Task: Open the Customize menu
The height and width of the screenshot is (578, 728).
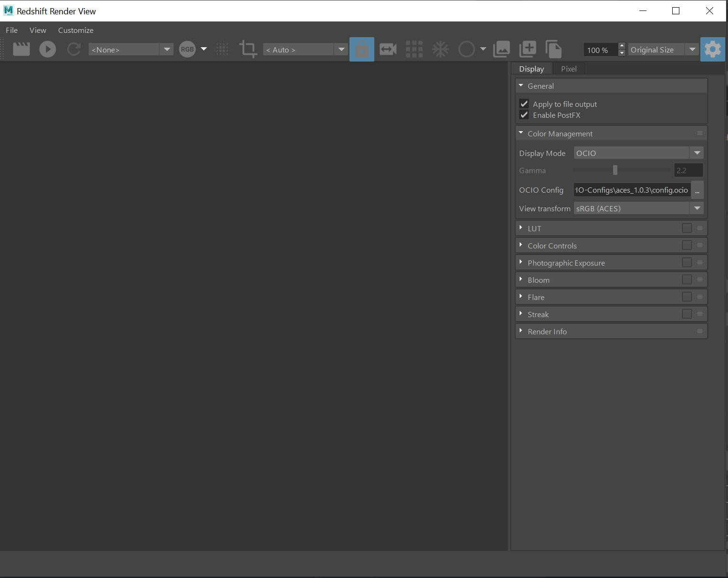Action: [75, 30]
